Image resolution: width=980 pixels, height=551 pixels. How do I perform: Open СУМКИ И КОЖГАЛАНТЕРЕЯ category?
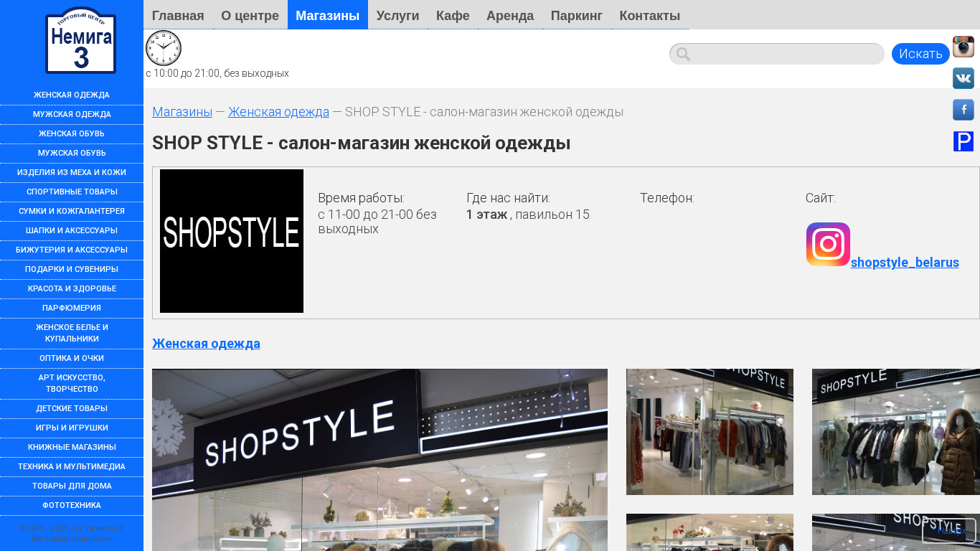[72, 212]
